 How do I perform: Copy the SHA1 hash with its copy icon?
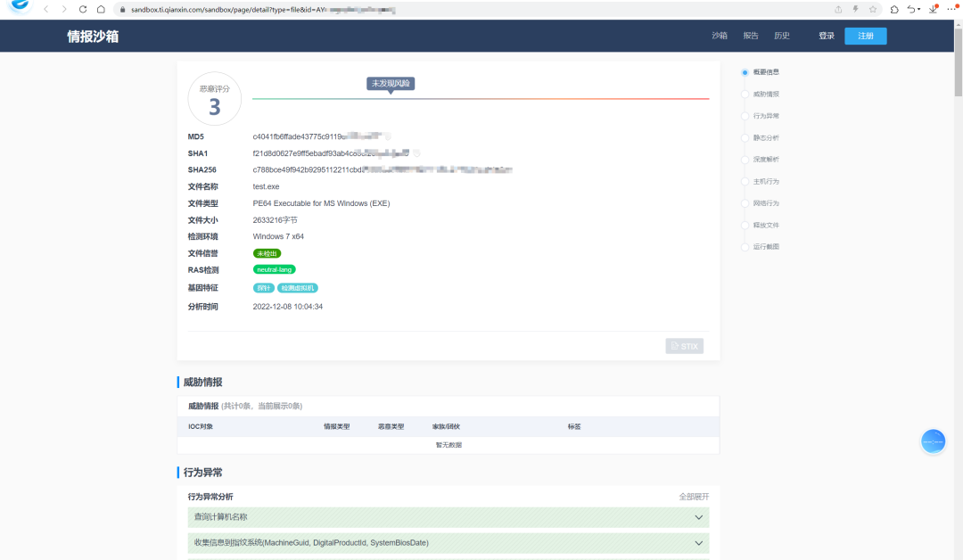click(x=416, y=153)
